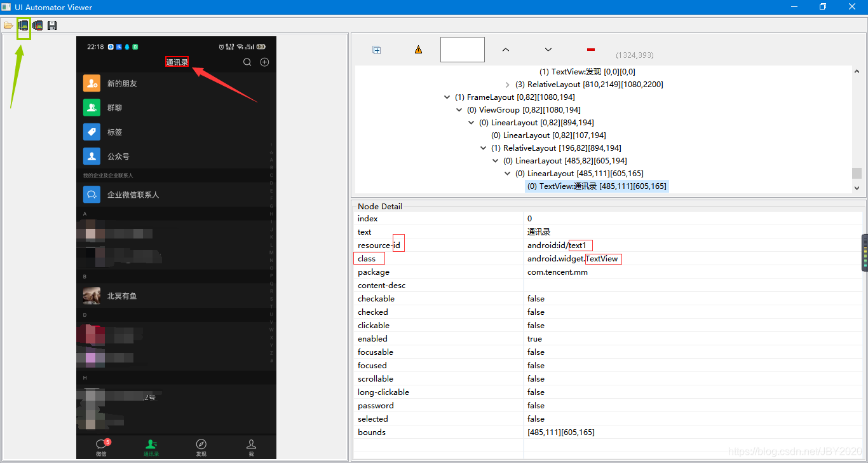This screenshot has width=868, height=463.
Task: Click the content-desc property row
Action: tap(607, 286)
